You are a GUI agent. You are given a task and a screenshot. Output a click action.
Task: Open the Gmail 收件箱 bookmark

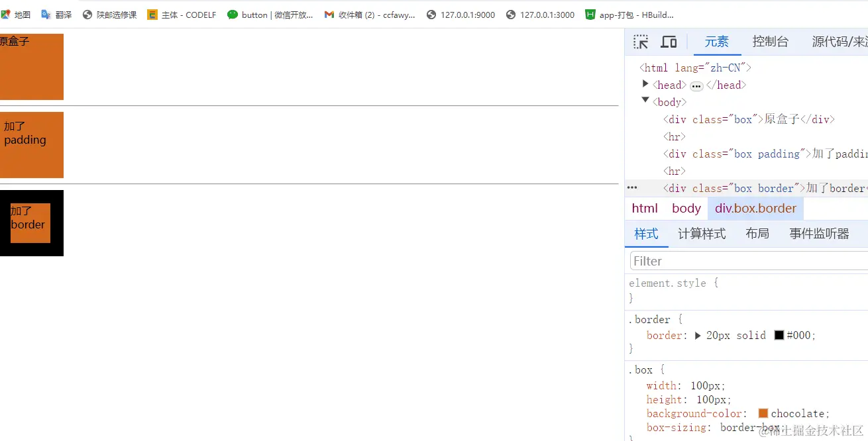pos(370,15)
